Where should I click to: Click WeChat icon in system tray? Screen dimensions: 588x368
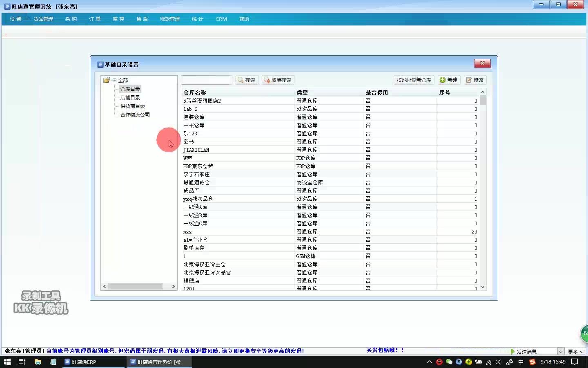click(449, 362)
